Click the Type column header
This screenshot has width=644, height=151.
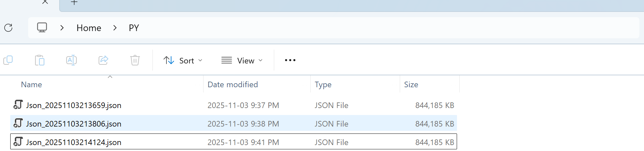coord(323,85)
